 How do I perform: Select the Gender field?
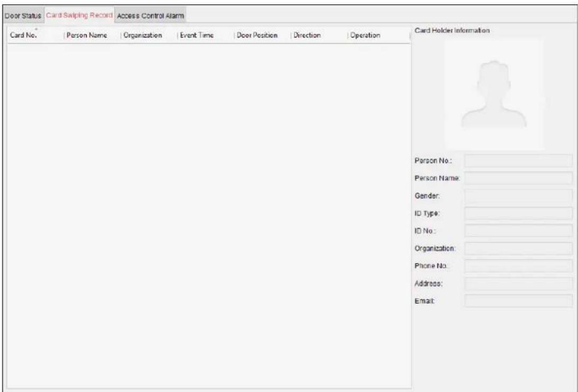tap(518, 196)
